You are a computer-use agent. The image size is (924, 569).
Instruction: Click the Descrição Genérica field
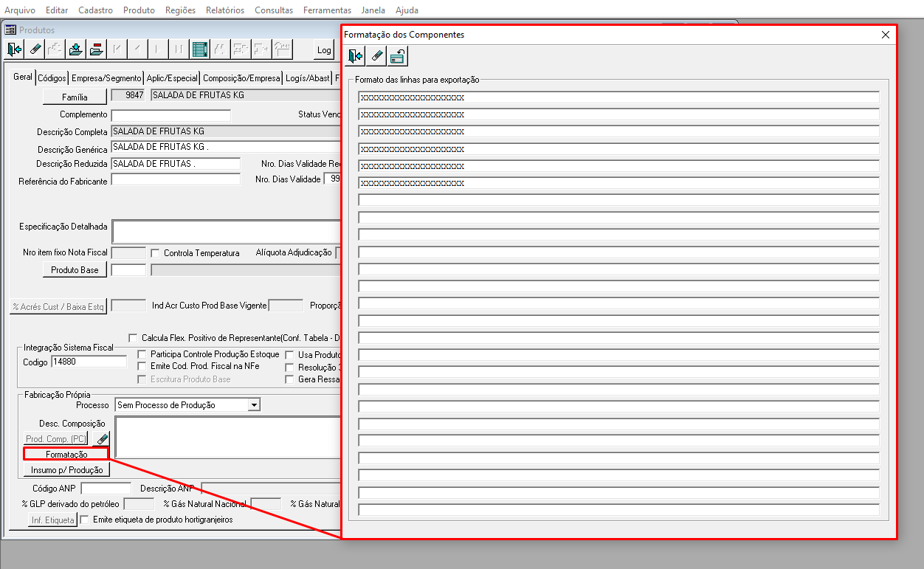click(x=225, y=148)
